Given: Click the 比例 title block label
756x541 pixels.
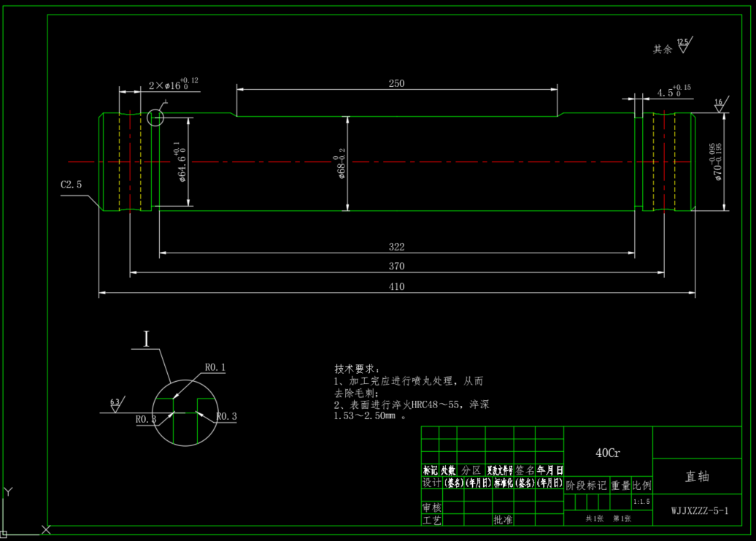Looking at the screenshot, I should 642,486.
